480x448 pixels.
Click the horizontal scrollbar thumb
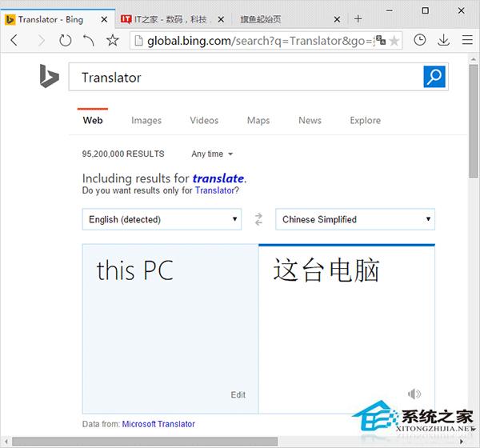(x=145, y=442)
